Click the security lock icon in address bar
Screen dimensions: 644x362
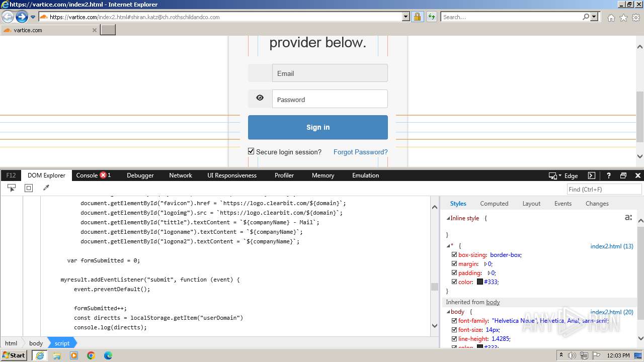(417, 17)
